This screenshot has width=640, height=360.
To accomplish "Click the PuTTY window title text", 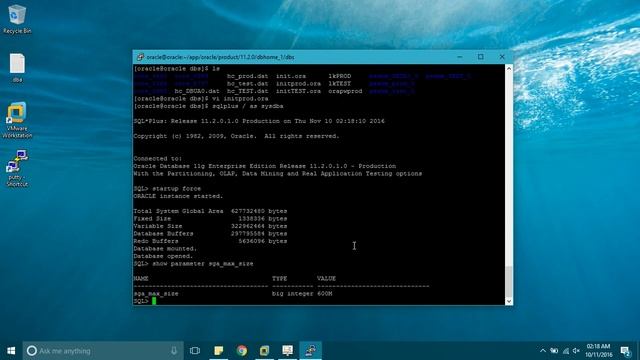I will point(220,57).
